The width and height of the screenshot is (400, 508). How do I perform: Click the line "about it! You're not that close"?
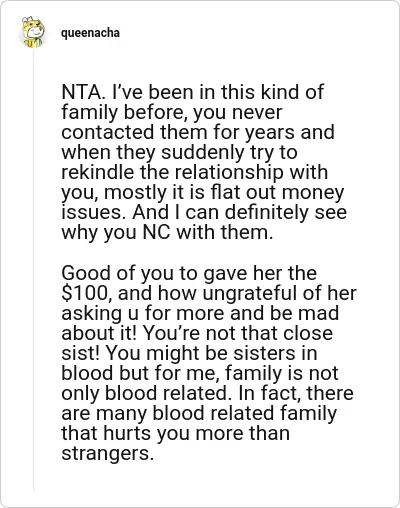pos(197,333)
